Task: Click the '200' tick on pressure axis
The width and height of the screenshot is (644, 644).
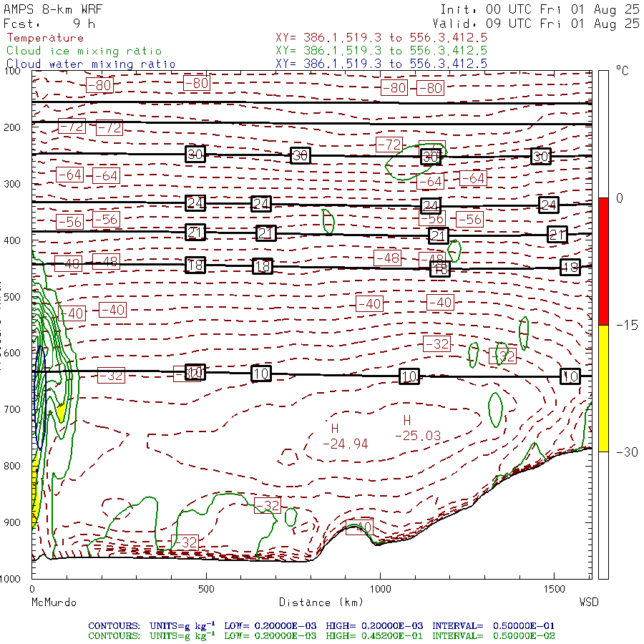Action: pos(12,128)
